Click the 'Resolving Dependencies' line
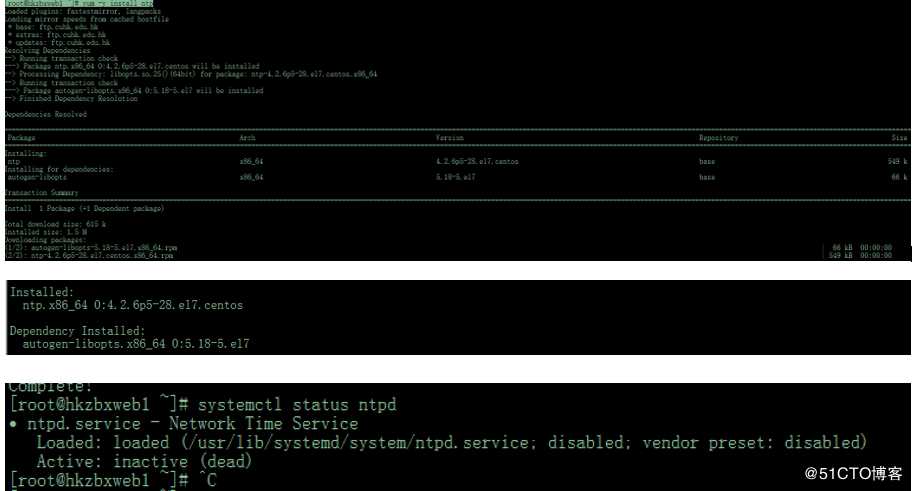This screenshot has height=491, width=913. [x=48, y=51]
